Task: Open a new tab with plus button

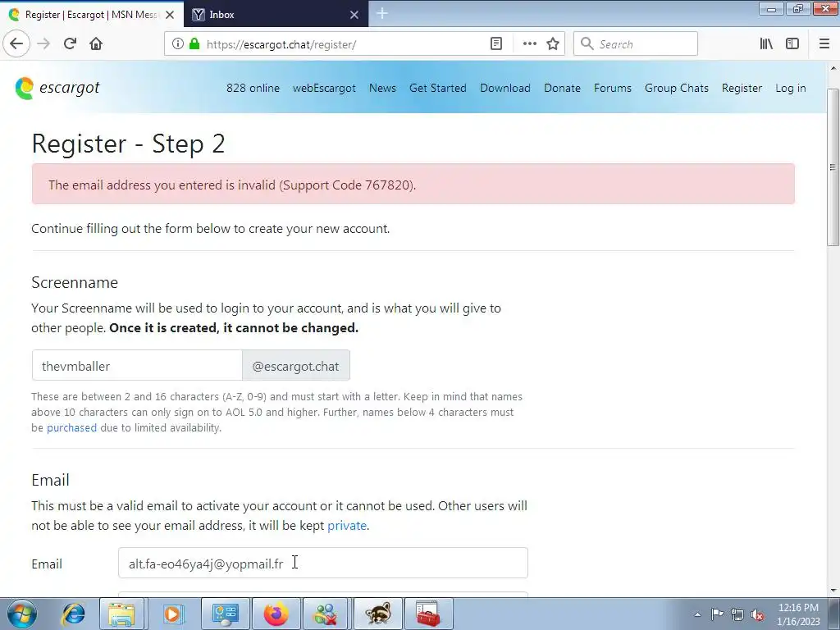Action: click(x=382, y=13)
